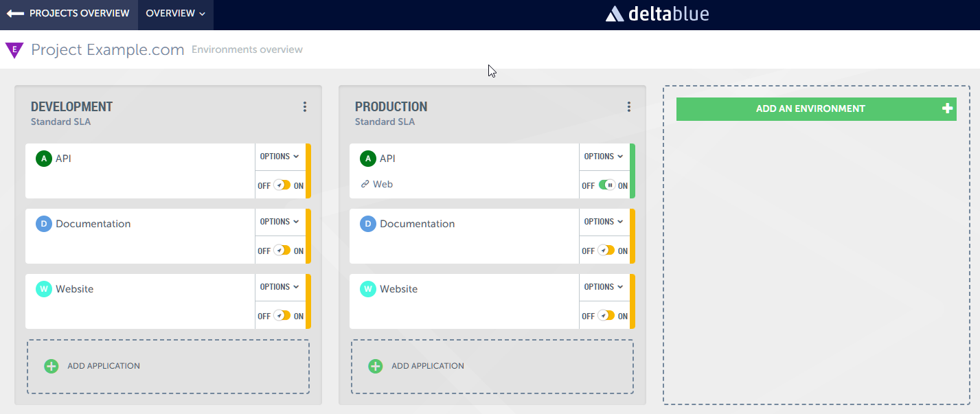Open the Web link under Production API
The width and height of the screenshot is (980, 414).
tap(383, 185)
